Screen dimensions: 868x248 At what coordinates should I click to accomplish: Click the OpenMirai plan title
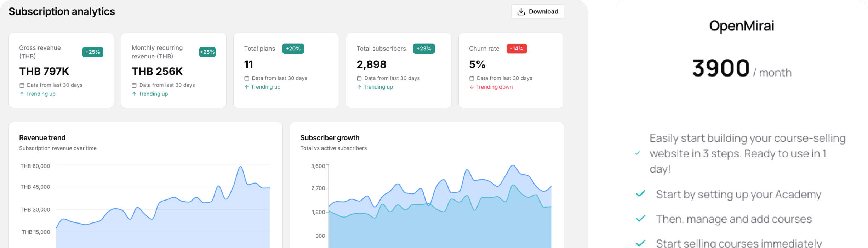coord(742,26)
